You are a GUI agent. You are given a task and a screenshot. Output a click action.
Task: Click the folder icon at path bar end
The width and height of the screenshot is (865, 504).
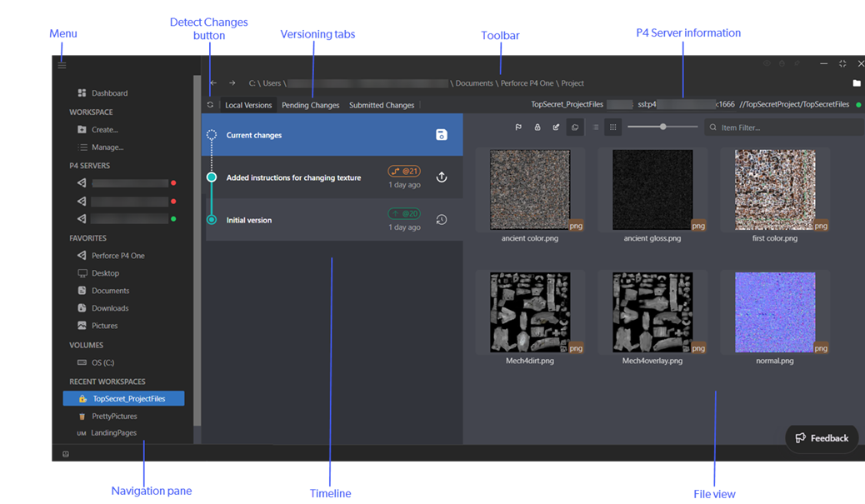857,83
